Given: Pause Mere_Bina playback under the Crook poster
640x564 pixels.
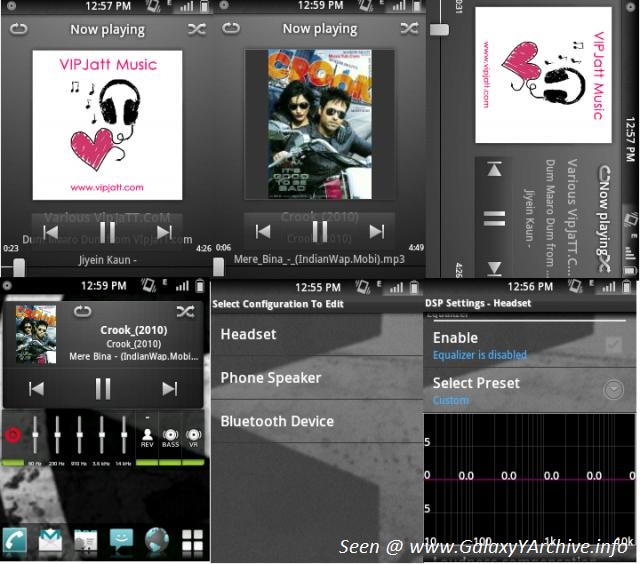Looking at the screenshot, I should pos(320,231).
